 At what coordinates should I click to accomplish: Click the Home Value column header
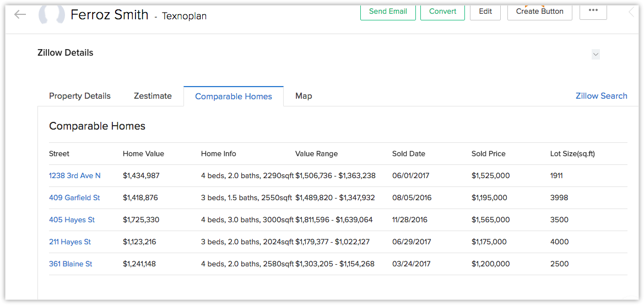[143, 154]
